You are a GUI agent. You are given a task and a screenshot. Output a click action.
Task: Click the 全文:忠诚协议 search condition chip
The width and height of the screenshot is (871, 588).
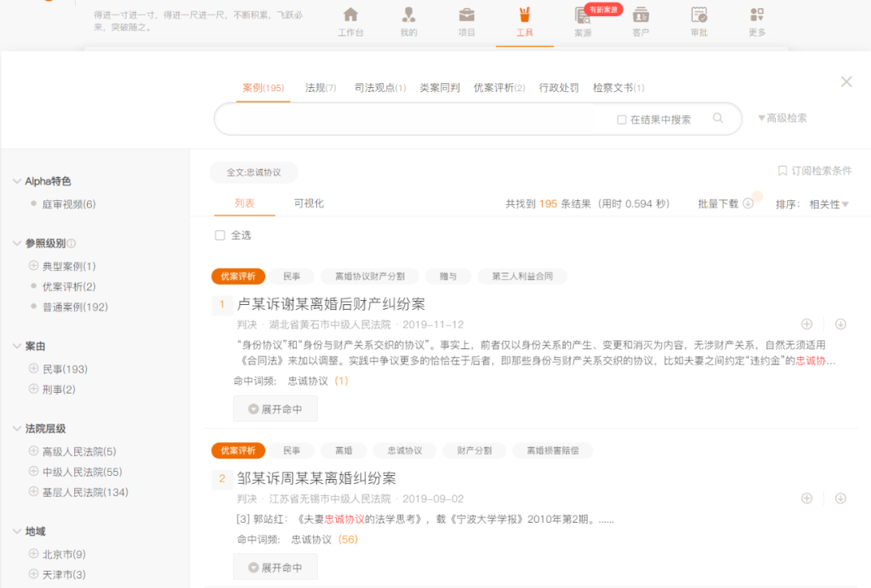[x=254, y=173]
